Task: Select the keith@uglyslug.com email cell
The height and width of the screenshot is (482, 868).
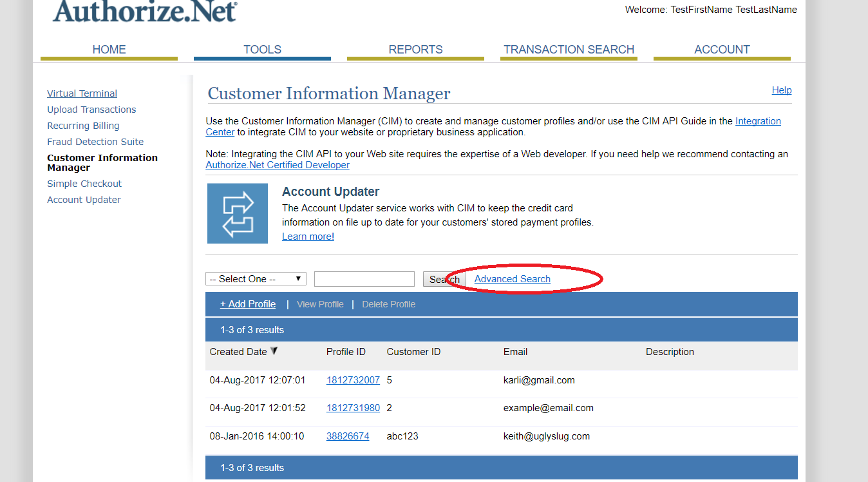Action: pyautogui.click(x=547, y=436)
